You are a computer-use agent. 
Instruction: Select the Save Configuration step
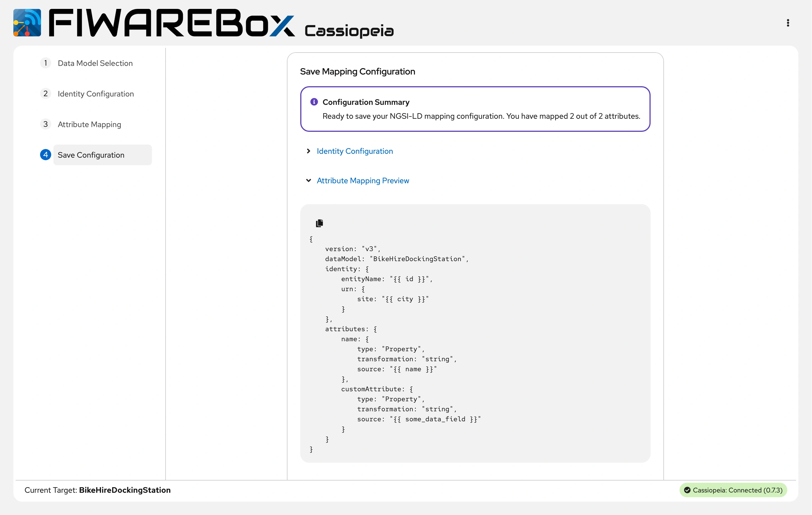[x=91, y=155]
